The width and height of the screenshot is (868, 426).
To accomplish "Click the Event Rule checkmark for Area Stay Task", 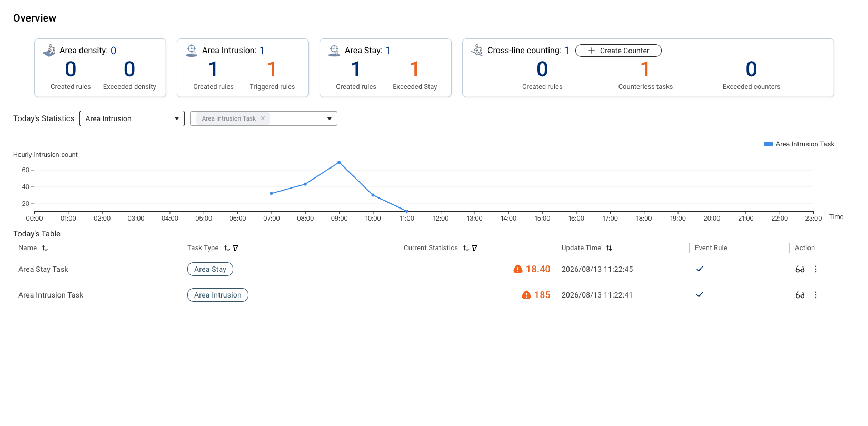I will point(700,269).
